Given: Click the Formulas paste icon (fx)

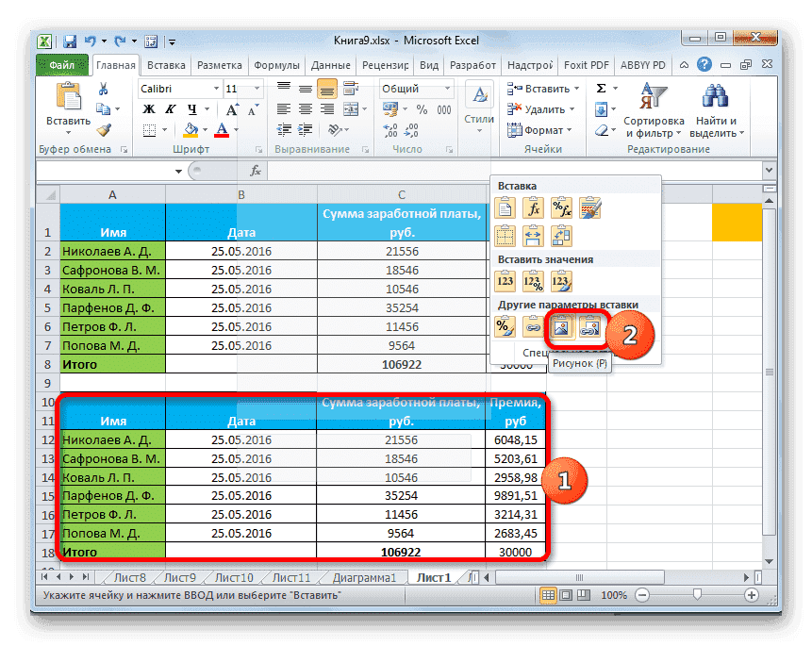Looking at the screenshot, I should tap(534, 207).
